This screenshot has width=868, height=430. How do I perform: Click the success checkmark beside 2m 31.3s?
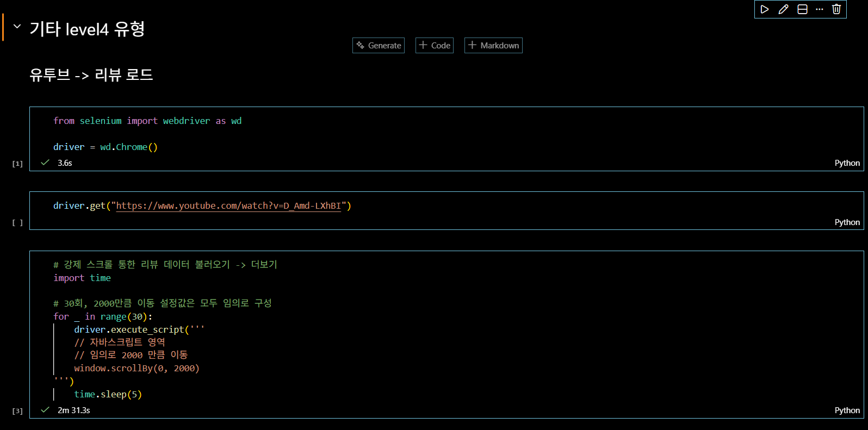pos(45,410)
